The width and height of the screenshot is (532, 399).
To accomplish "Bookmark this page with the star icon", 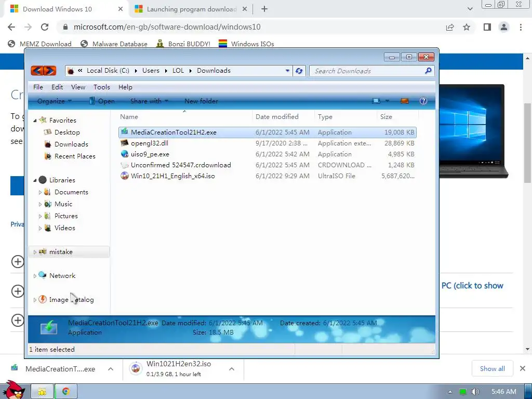I will tap(467, 27).
